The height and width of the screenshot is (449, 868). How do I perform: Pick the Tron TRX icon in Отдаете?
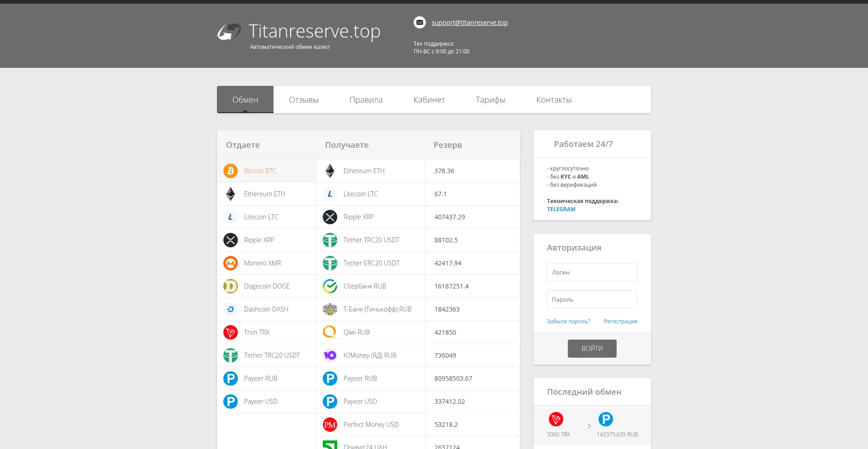(x=231, y=332)
